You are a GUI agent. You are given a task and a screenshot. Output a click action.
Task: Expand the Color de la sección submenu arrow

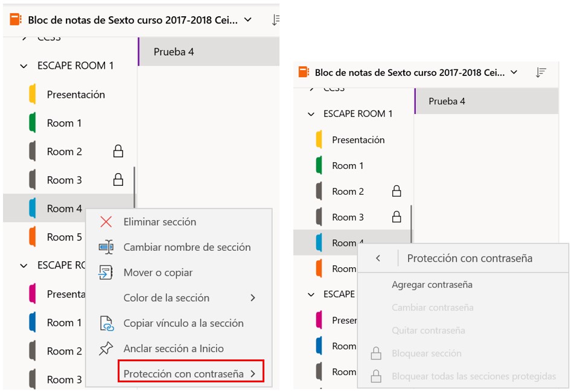253,298
